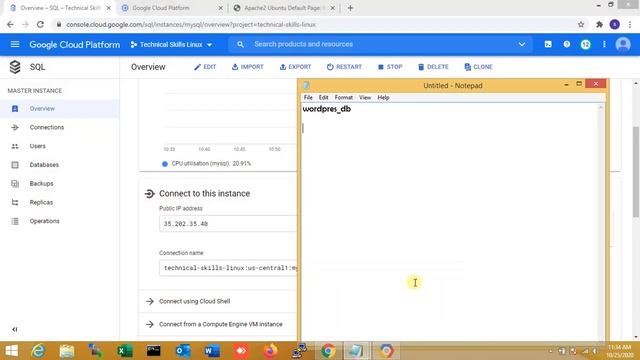The width and height of the screenshot is (640, 360).
Task: Click the Connection name field
Action: point(228,268)
